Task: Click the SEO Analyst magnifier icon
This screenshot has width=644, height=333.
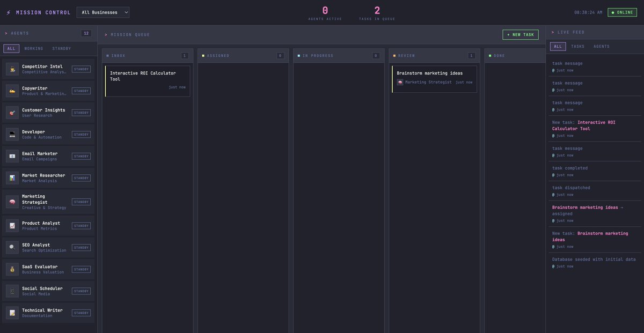Action: (x=12, y=247)
